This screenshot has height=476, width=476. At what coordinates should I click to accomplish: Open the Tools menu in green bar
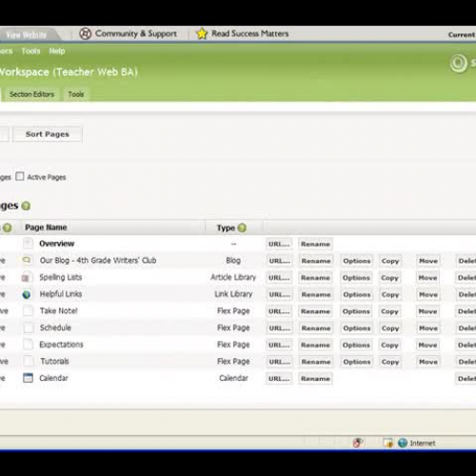tap(30, 51)
